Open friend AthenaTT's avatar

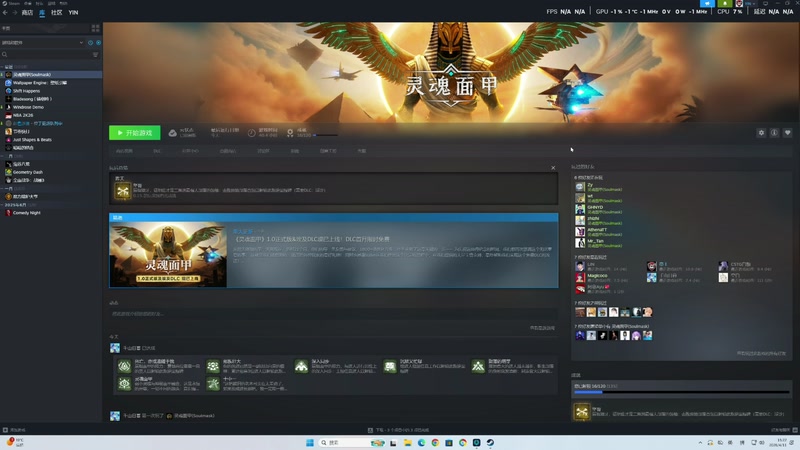click(580, 232)
